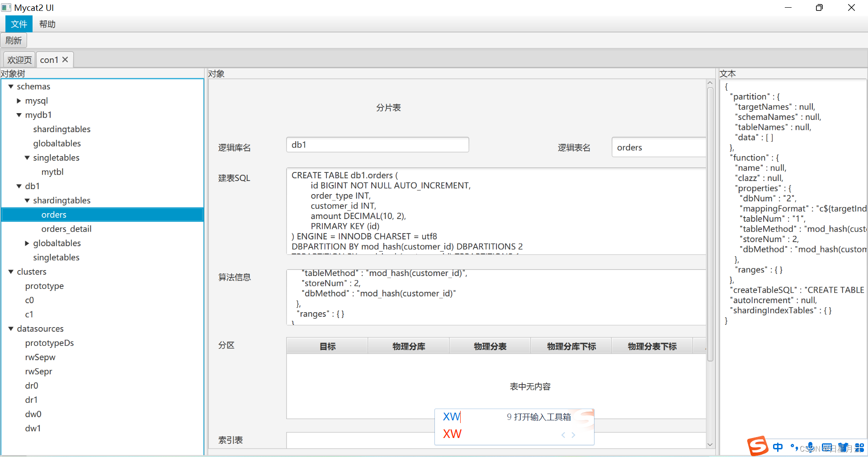The width and height of the screenshot is (868, 457).
Task: Sort by 物理分库下标 column header
Action: [571, 346]
